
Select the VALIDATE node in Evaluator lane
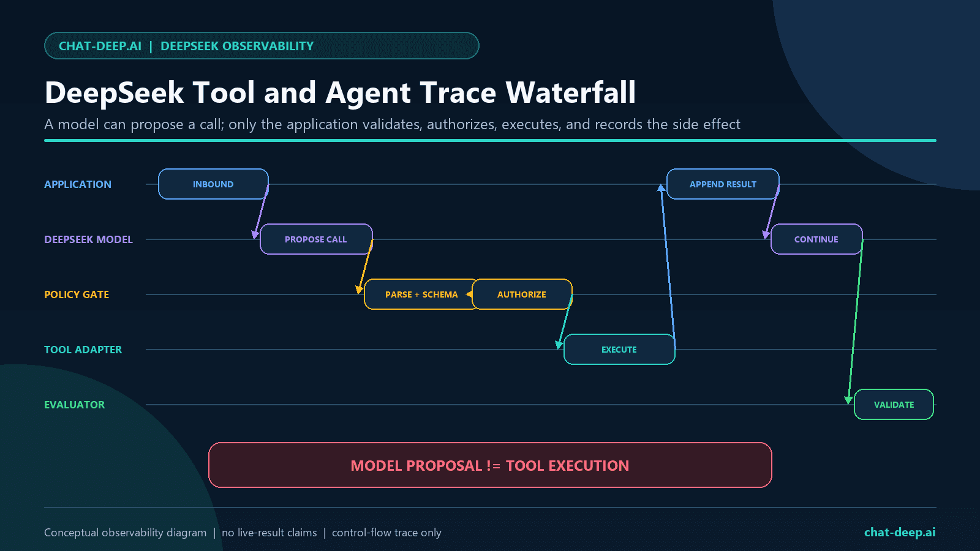894,405
